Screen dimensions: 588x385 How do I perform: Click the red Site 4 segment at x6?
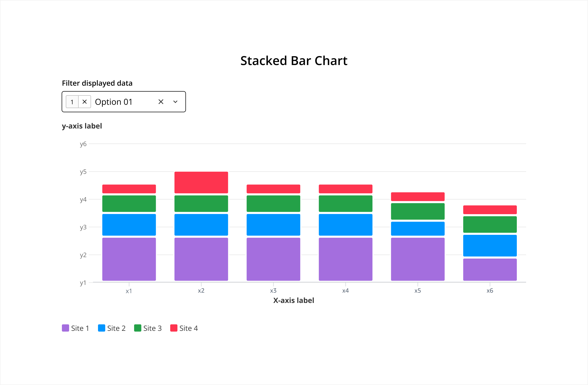point(490,210)
